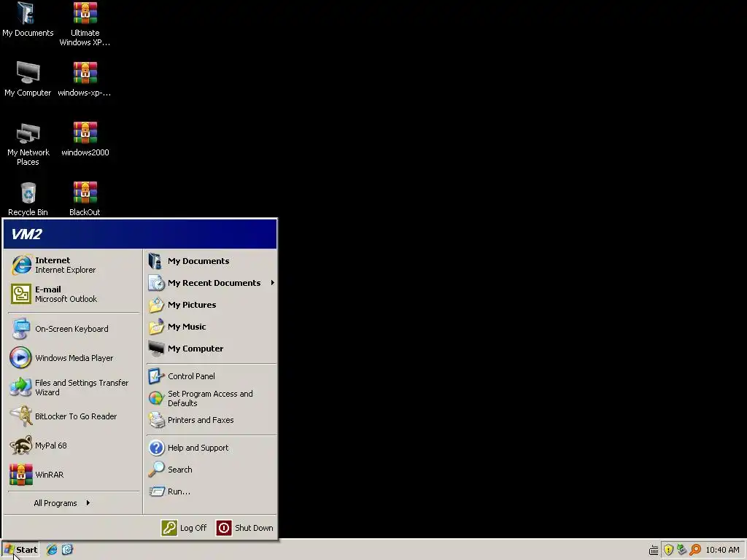Open My Network Places desktop icon

click(x=28, y=144)
